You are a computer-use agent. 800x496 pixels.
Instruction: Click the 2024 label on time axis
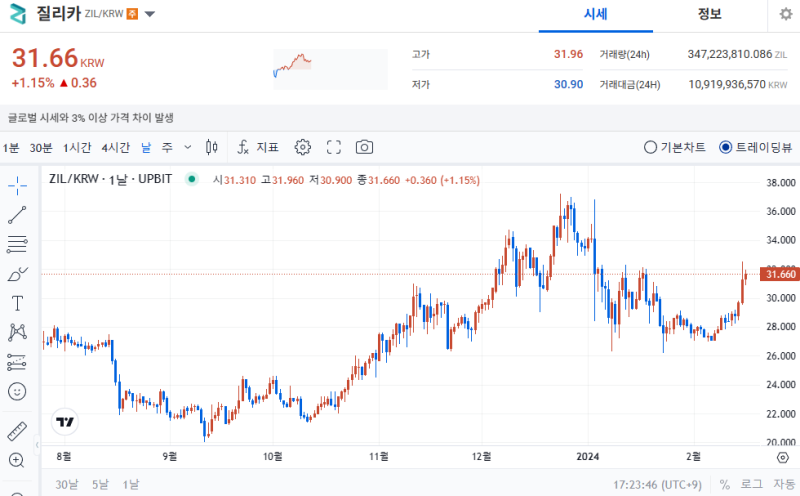pyautogui.click(x=588, y=457)
